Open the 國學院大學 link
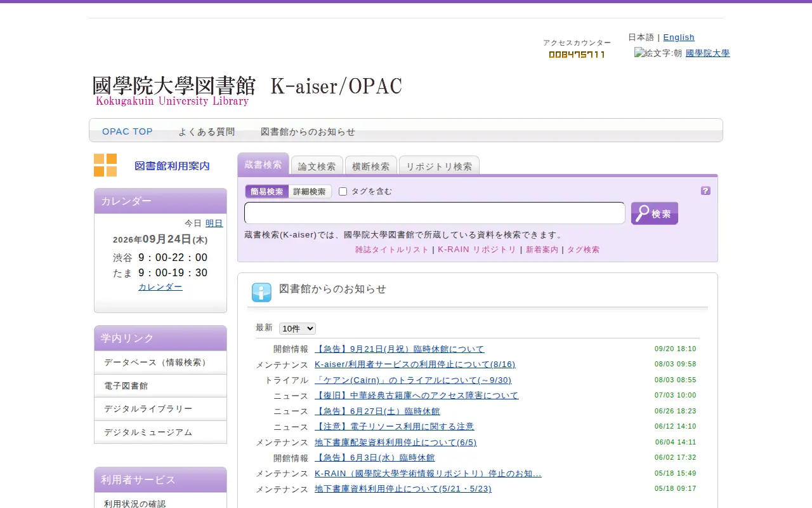The width and height of the screenshot is (812, 508). (x=708, y=53)
